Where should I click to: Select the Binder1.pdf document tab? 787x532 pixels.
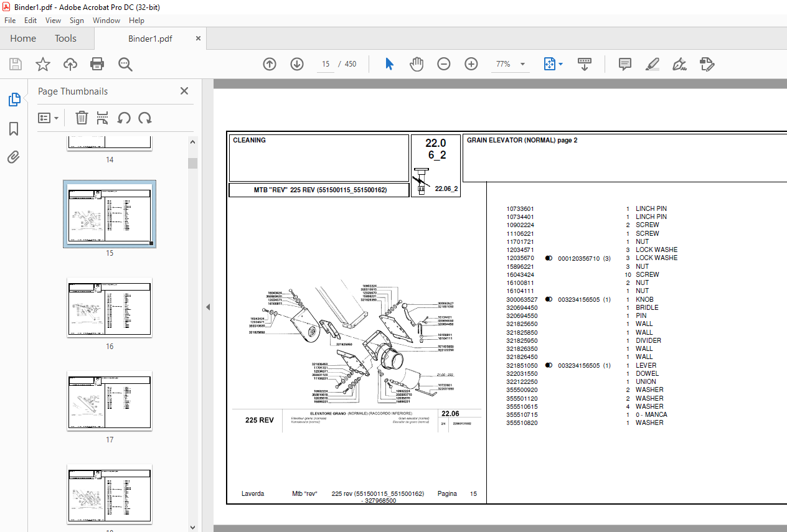[150, 39]
